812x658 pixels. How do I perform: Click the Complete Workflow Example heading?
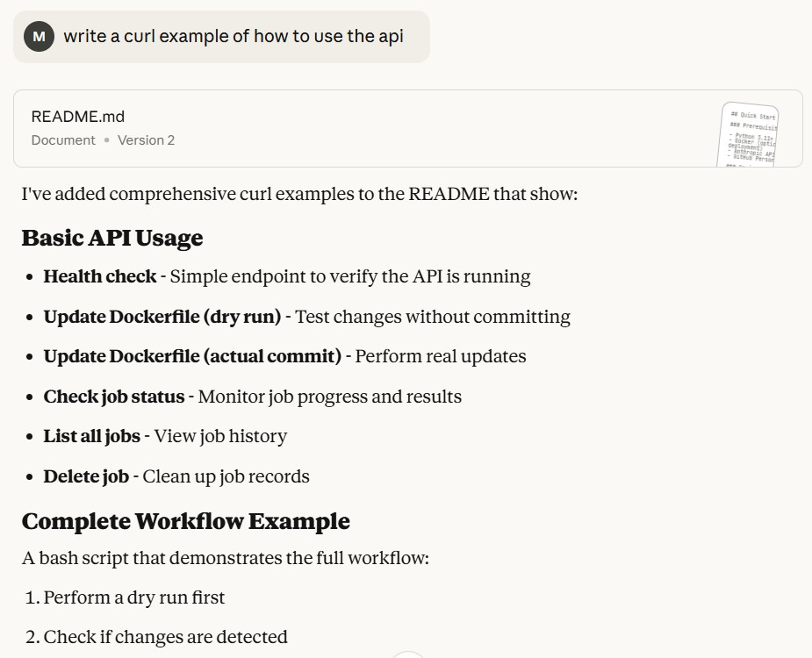[x=185, y=521]
